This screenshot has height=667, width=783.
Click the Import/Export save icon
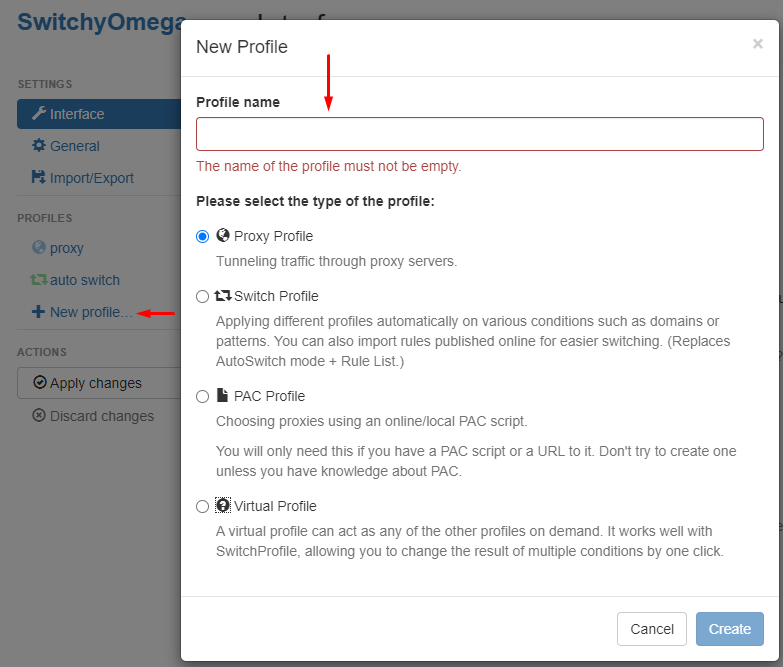38,177
